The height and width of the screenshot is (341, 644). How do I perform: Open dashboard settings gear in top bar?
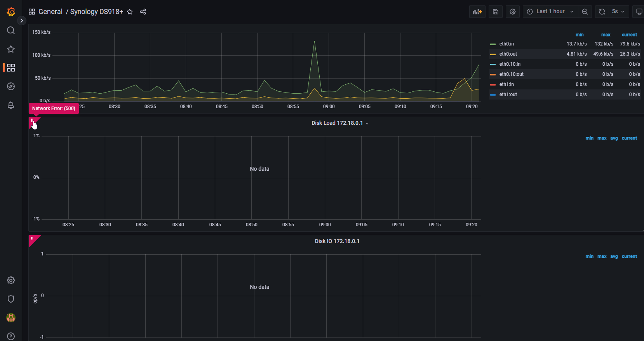pyautogui.click(x=513, y=12)
